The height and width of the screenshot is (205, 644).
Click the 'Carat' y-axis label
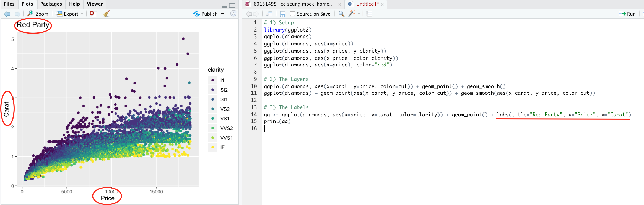(x=7, y=109)
